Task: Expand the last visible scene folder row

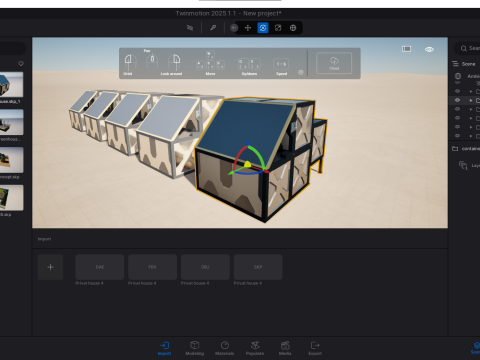Action: tap(471, 136)
